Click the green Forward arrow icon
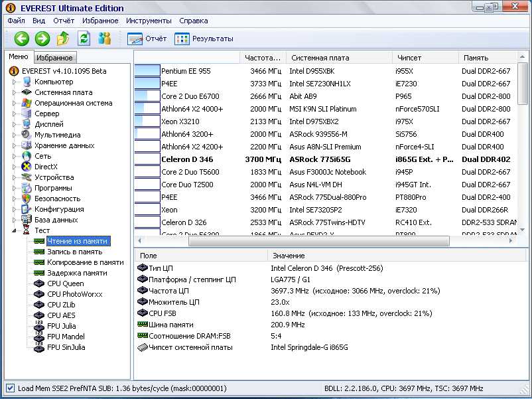 tap(42, 39)
